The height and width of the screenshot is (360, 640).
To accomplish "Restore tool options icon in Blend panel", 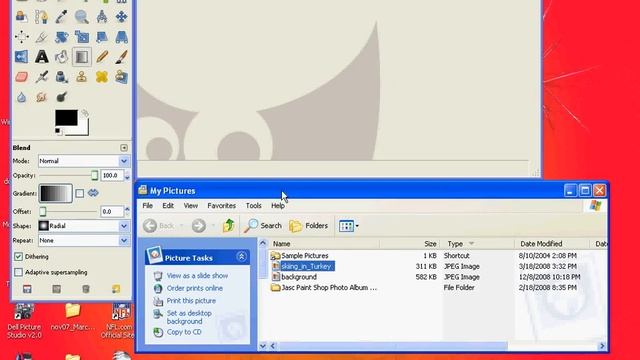I will pyautogui.click(x=56, y=289).
